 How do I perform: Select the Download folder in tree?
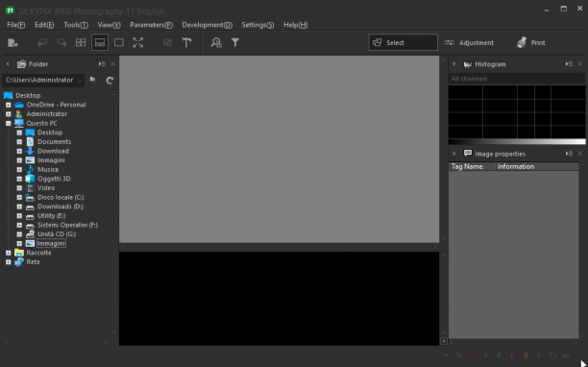pyautogui.click(x=53, y=151)
